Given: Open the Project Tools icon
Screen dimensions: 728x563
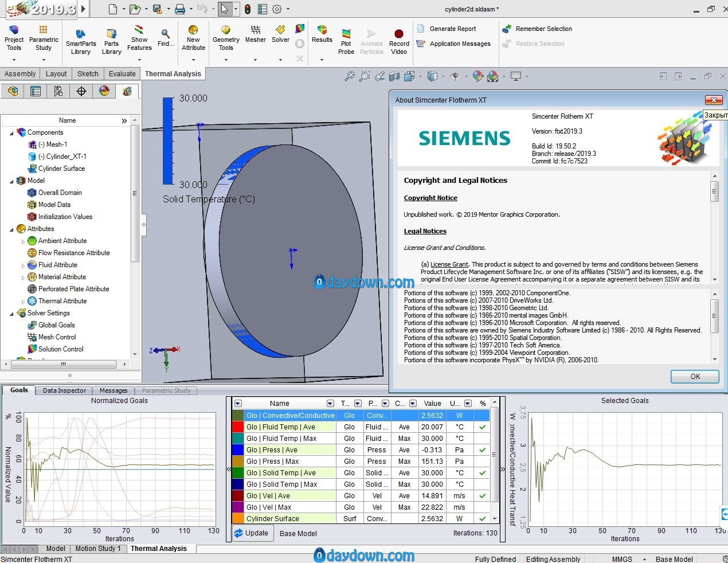Looking at the screenshot, I should [x=14, y=31].
